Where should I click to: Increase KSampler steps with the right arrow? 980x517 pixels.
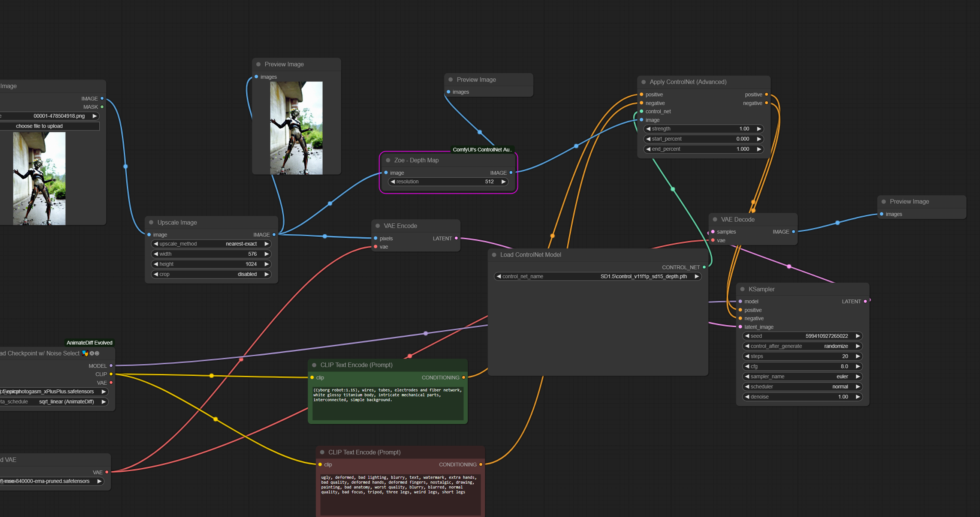[x=857, y=356]
